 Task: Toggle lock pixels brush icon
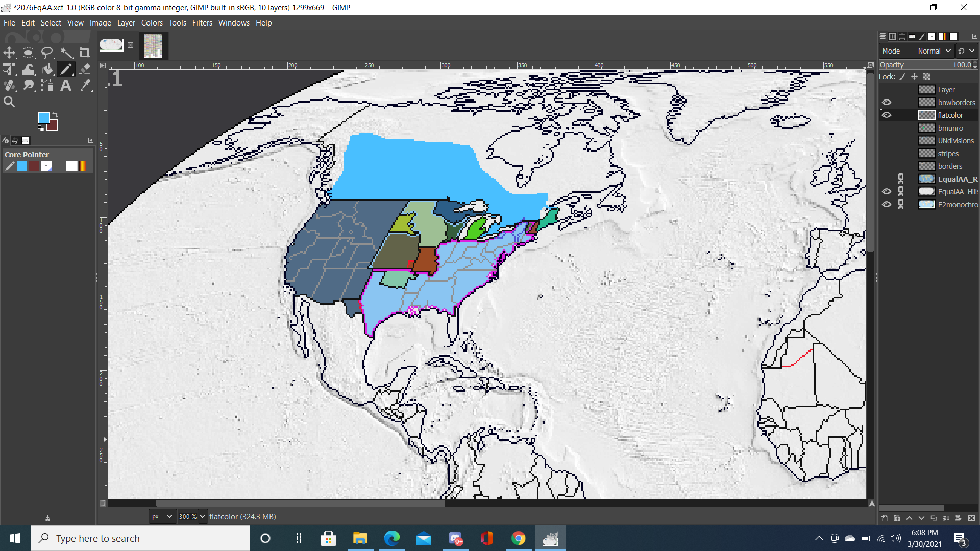click(902, 77)
